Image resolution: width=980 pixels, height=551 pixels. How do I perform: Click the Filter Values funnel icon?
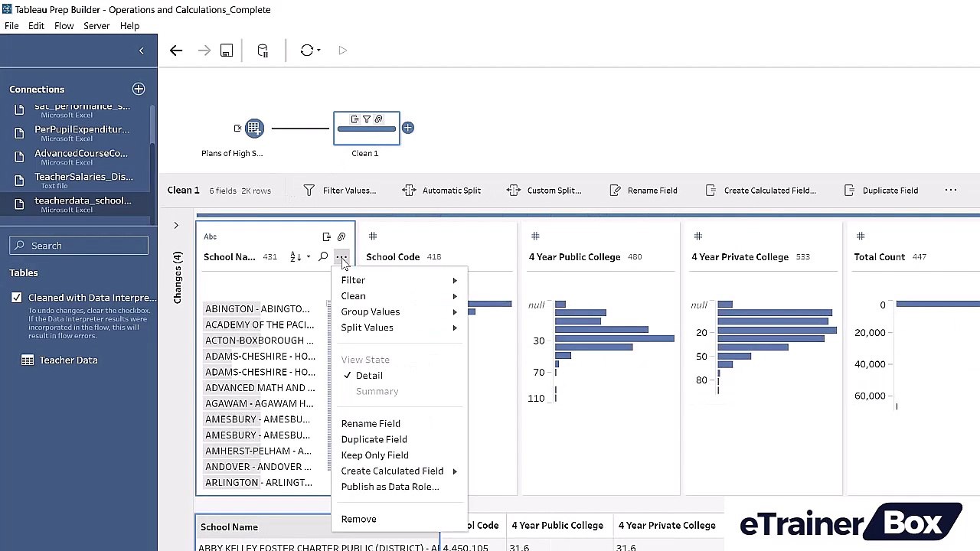click(x=309, y=190)
